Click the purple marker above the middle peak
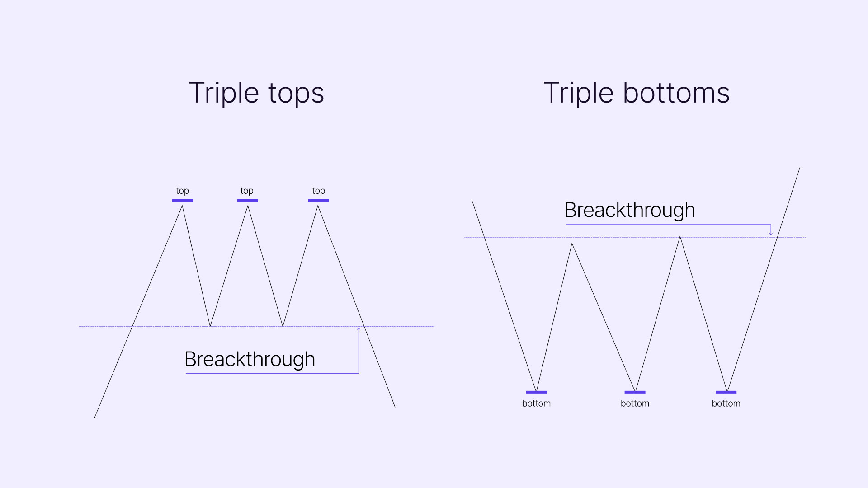Viewport: 868px width, 488px height. point(247,201)
